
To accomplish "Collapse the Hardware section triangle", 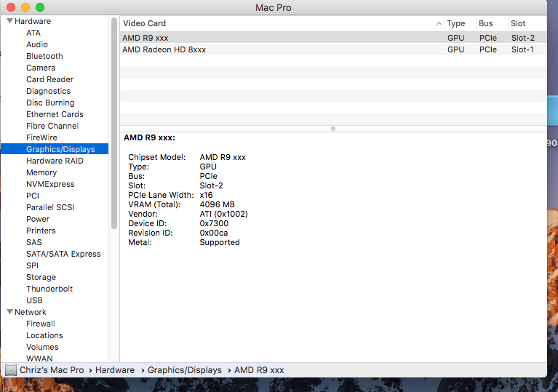I will pyautogui.click(x=10, y=21).
